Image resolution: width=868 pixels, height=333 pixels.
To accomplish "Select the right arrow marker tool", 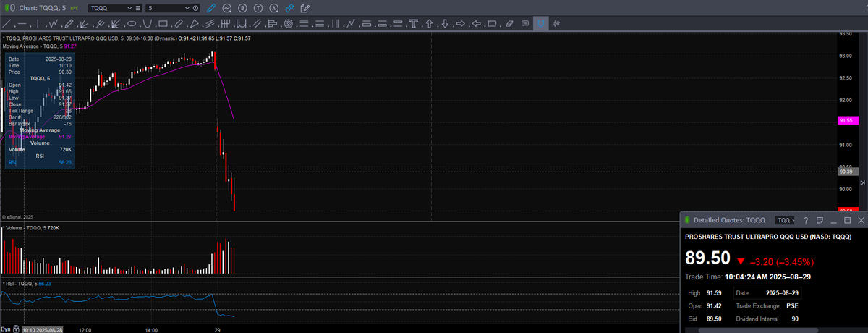I will tap(460, 24).
